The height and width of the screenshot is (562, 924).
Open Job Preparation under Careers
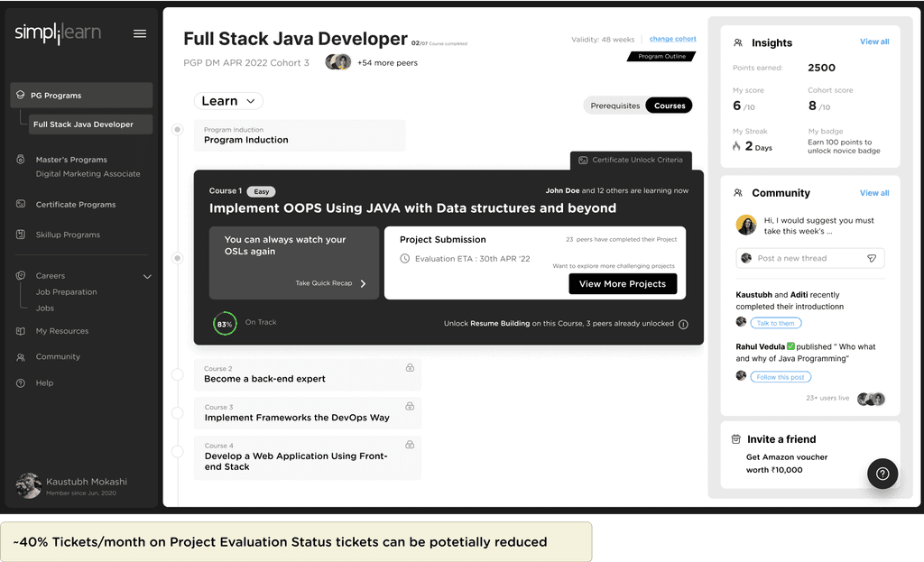coord(66,291)
